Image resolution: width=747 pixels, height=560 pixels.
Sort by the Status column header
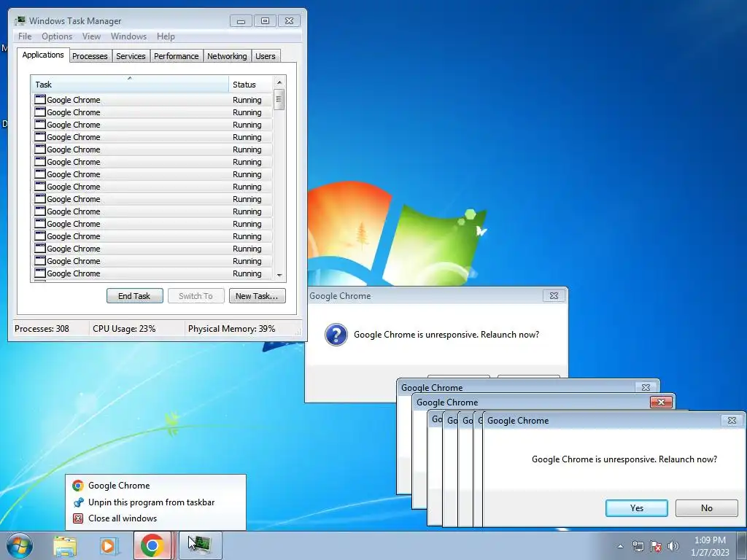click(x=250, y=85)
